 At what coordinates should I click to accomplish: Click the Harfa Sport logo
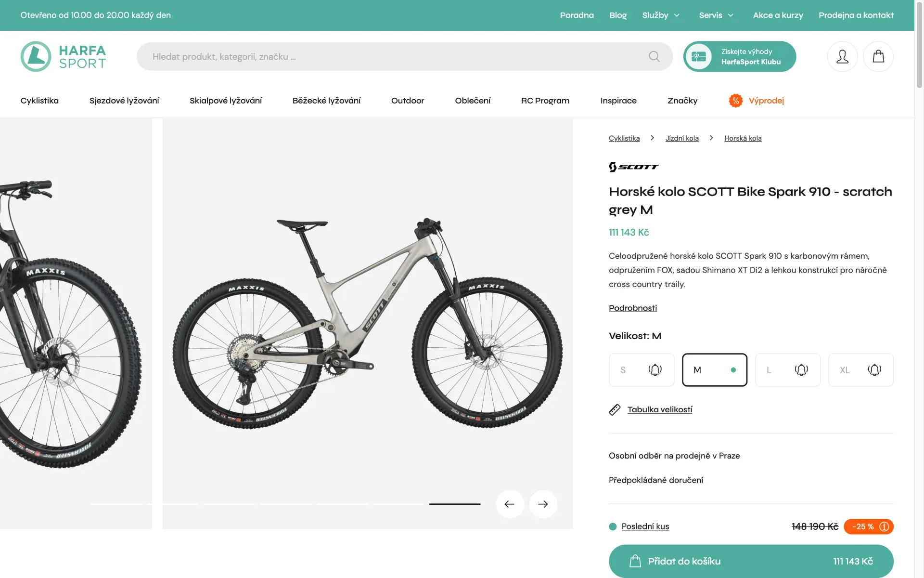[63, 56]
